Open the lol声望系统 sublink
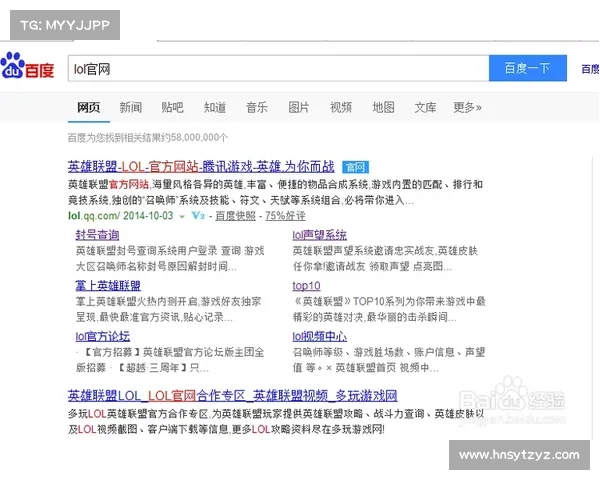This screenshot has height=480, width=600. coord(320,235)
